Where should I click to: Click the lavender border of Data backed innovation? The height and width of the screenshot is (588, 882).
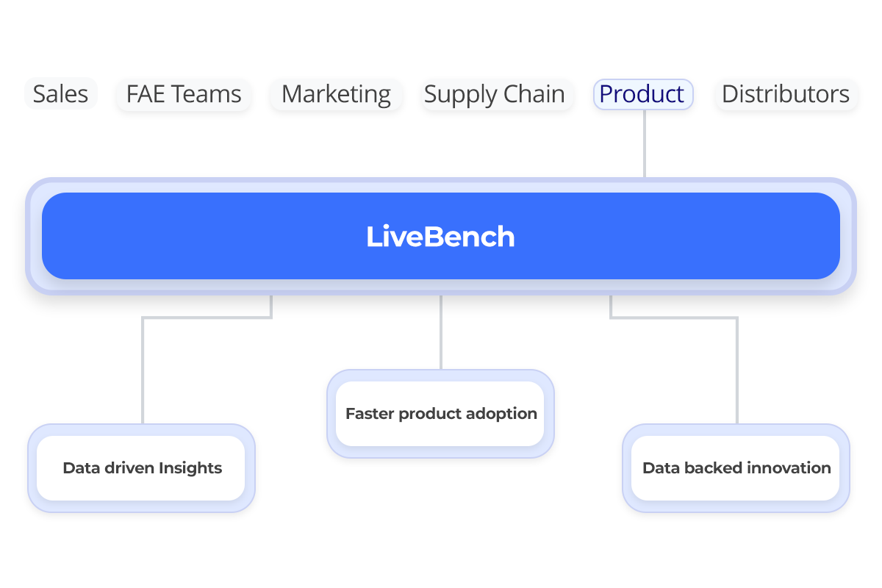(626, 468)
